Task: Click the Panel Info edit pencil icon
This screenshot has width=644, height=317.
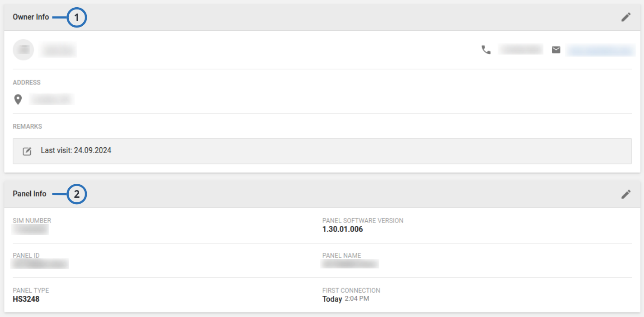Action: click(x=626, y=194)
